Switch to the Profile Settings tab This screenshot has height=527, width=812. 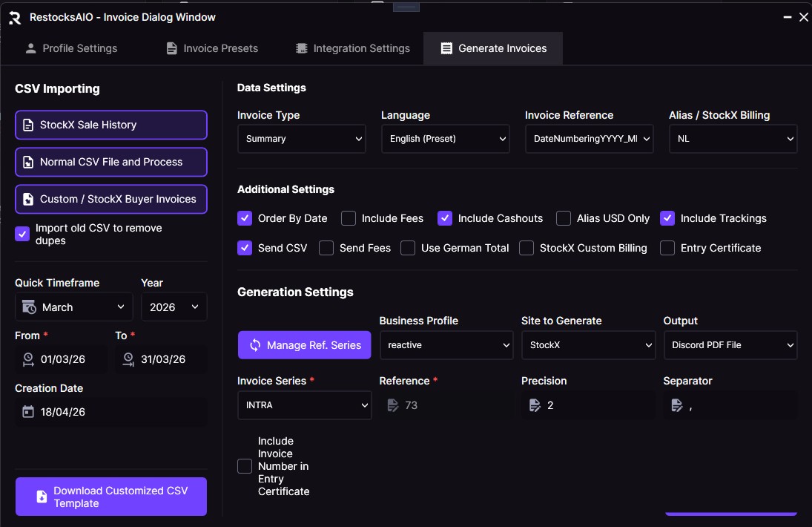(71, 48)
